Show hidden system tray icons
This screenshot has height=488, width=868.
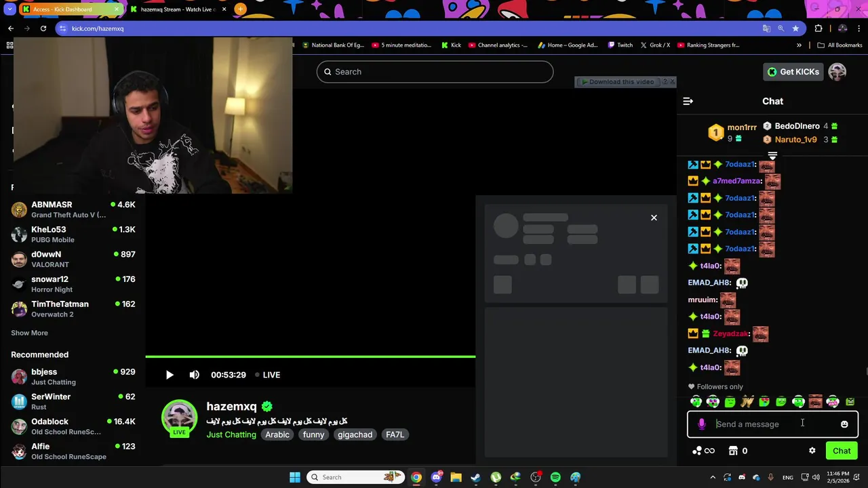(713, 477)
